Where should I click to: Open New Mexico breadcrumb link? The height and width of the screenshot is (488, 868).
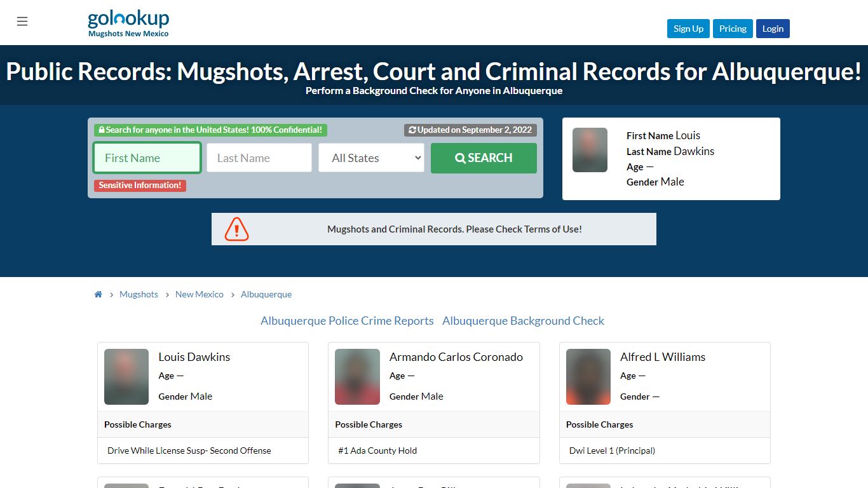click(x=200, y=294)
